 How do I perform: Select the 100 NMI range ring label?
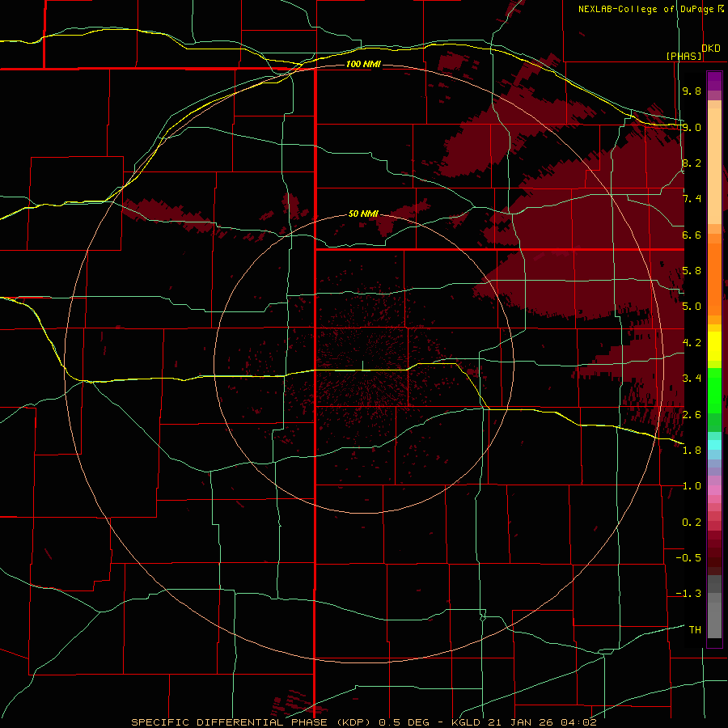363,64
